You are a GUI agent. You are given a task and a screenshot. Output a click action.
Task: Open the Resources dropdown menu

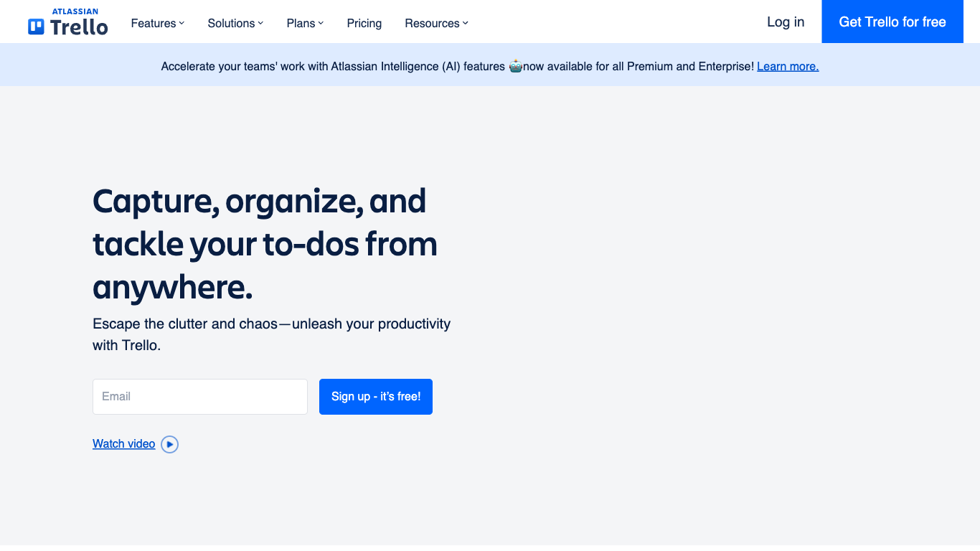(x=436, y=23)
